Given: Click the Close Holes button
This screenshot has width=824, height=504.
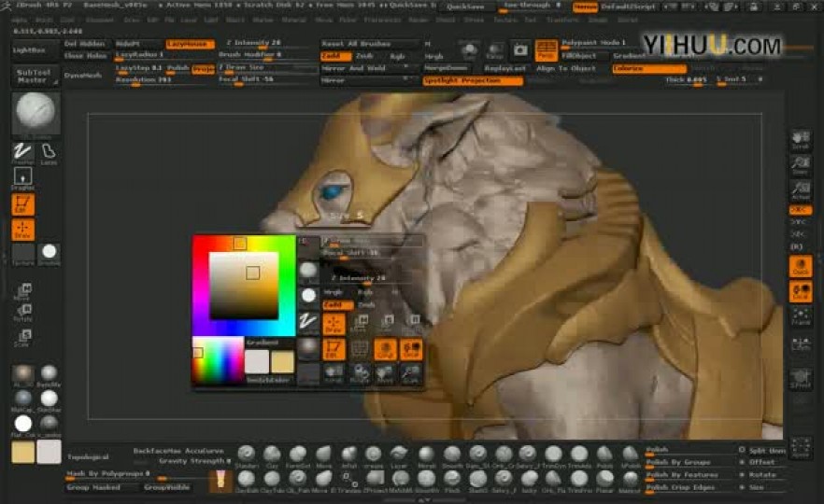Looking at the screenshot, I should click(85, 56).
